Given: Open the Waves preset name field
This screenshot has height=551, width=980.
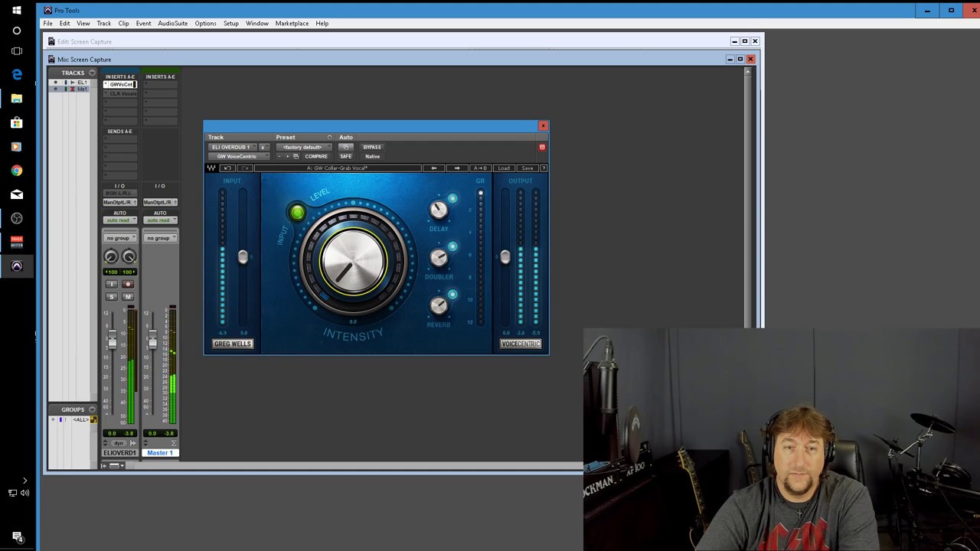Looking at the screenshot, I should pos(338,168).
